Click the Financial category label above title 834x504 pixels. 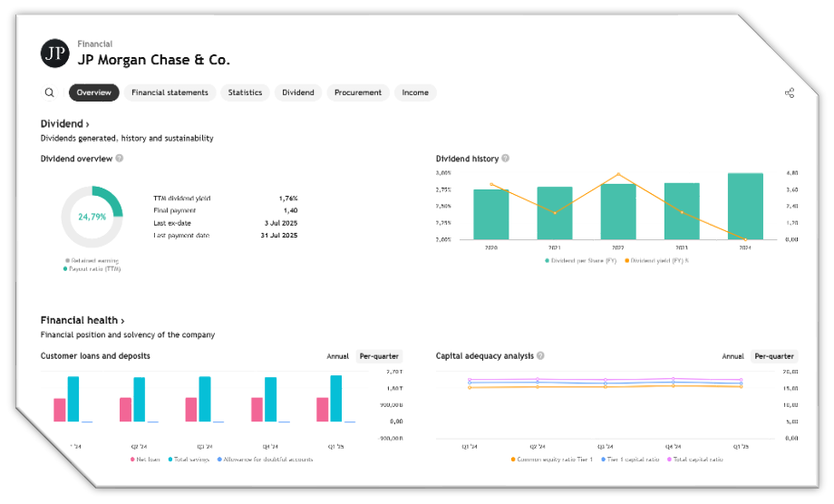[x=94, y=44]
